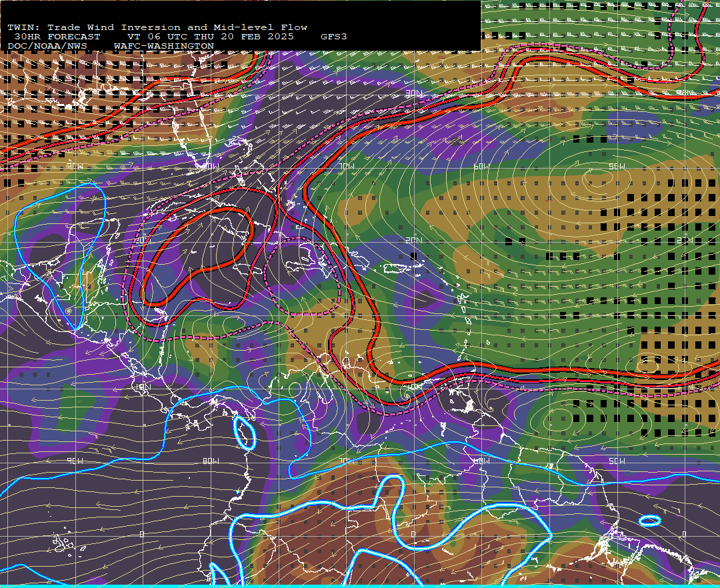Click the '60W' label over northern South America
The width and height of the screenshot is (720, 588).
(481, 461)
